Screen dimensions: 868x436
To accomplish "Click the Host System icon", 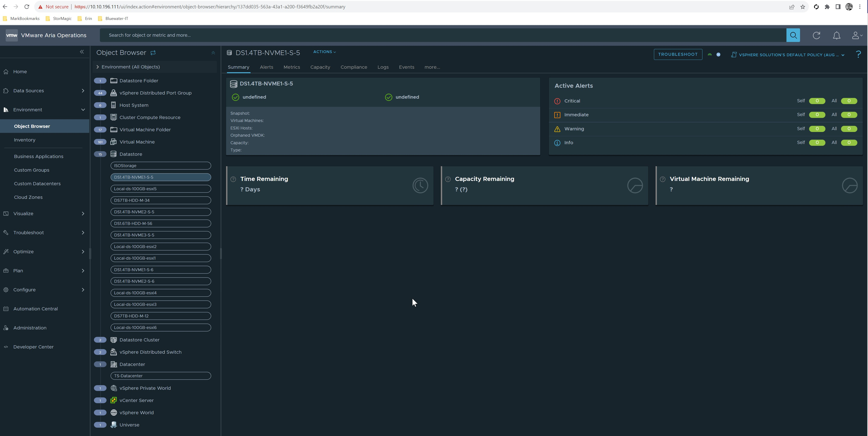I will click(113, 105).
